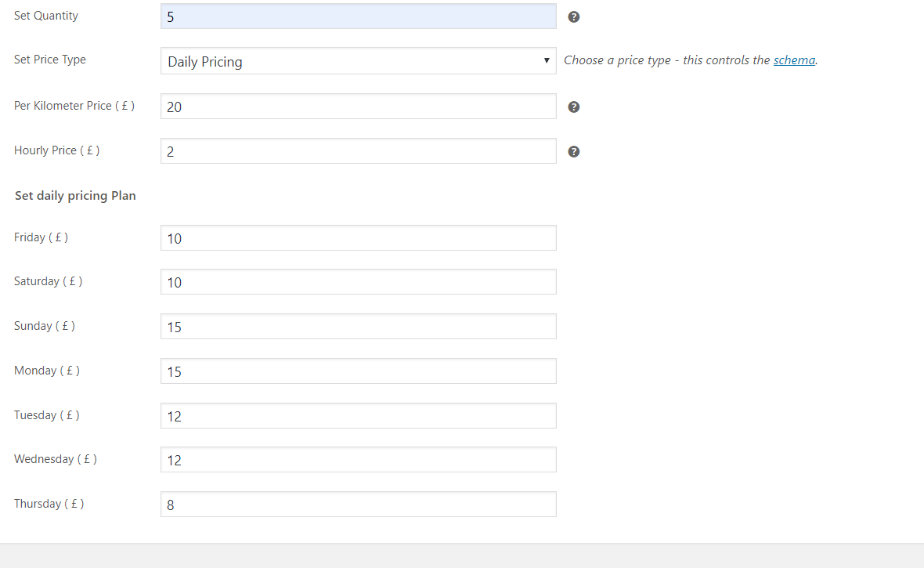
Task: Open the Set Price Type dropdown
Action: [358, 61]
